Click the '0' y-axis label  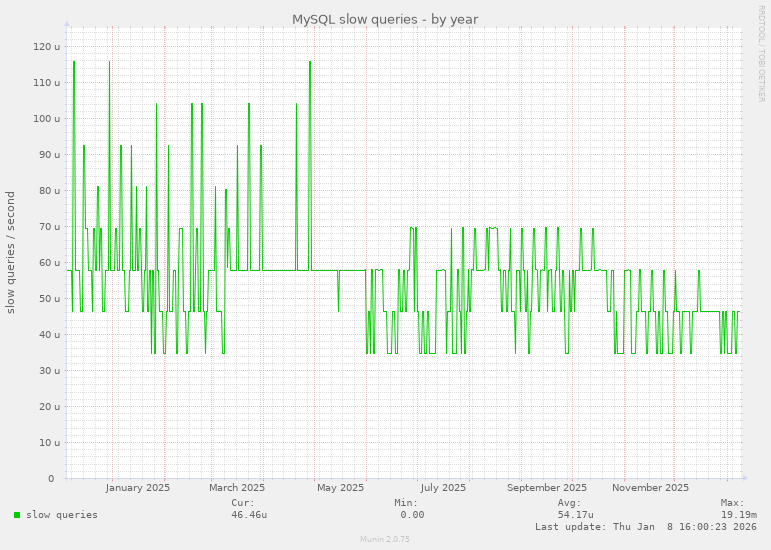pos(51,478)
